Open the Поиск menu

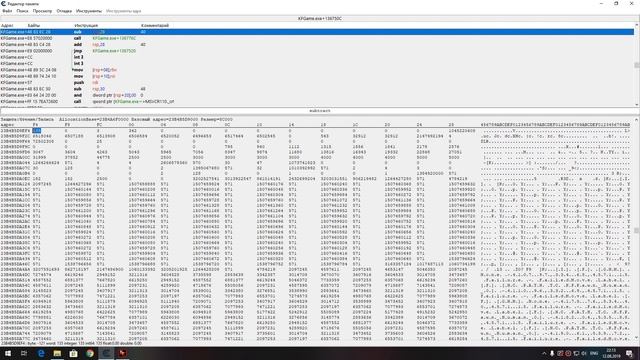coord(22,11)
